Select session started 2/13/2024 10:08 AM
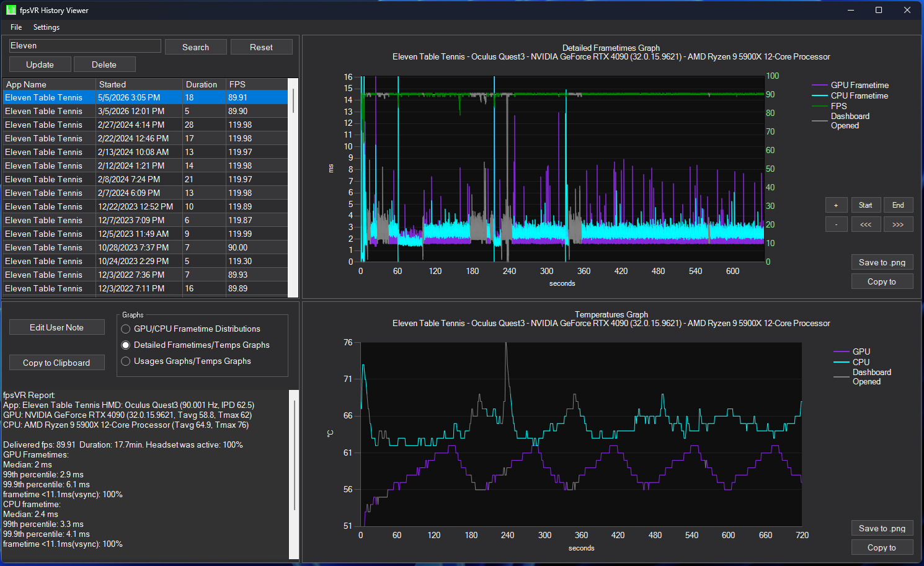The width and height of the screenshot is (924, 566). [145, 152]
